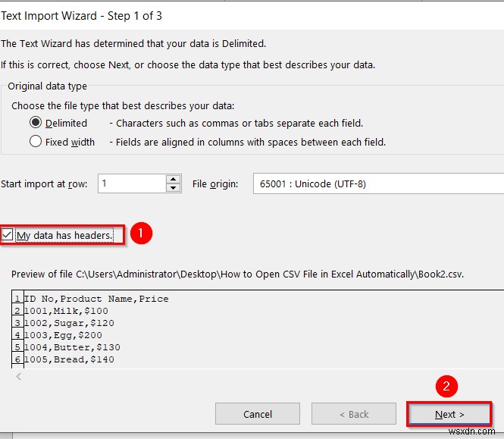This screenshot has height=439, width=504.
Task: Select the Delimited radio button
Action: [x=36, y=123]
